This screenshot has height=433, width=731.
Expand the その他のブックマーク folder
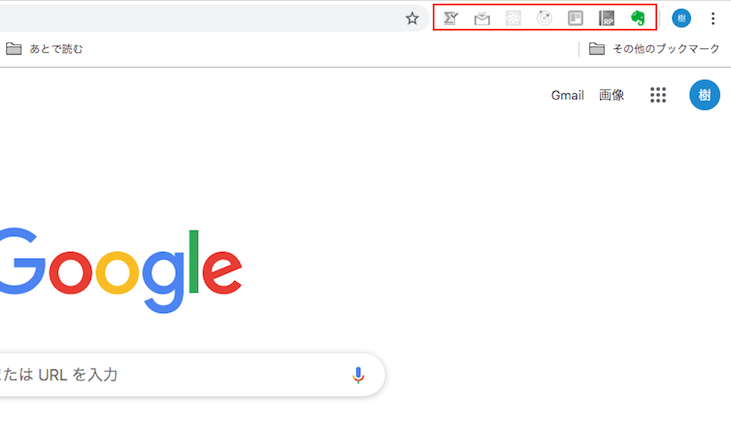654,48
